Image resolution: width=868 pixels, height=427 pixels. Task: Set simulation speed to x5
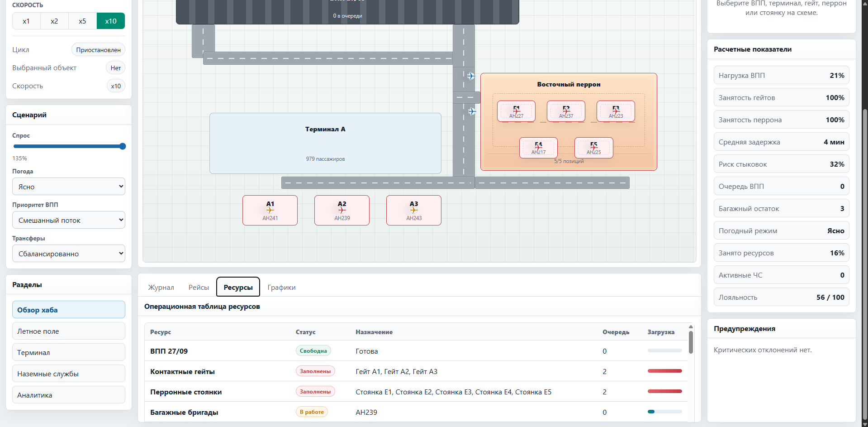(x=82, y=21)
